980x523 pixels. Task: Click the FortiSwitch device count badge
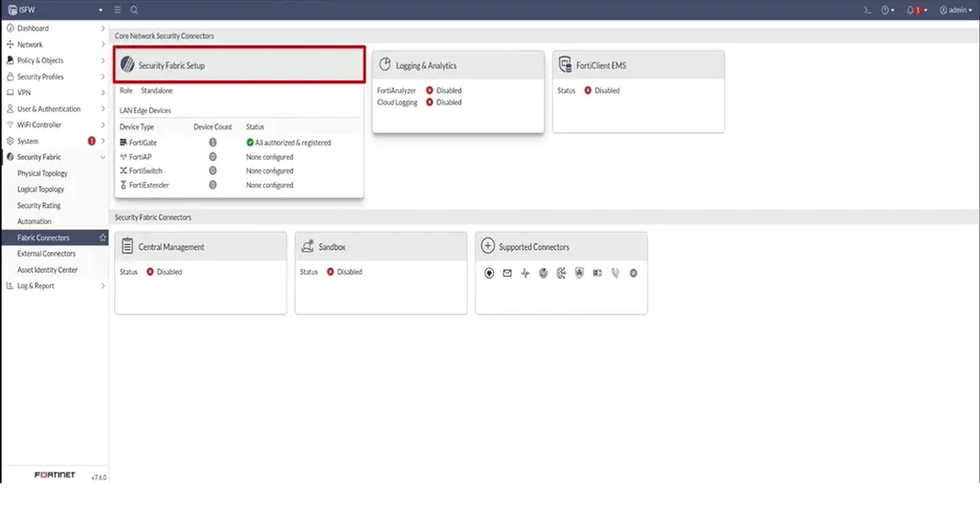212,171
